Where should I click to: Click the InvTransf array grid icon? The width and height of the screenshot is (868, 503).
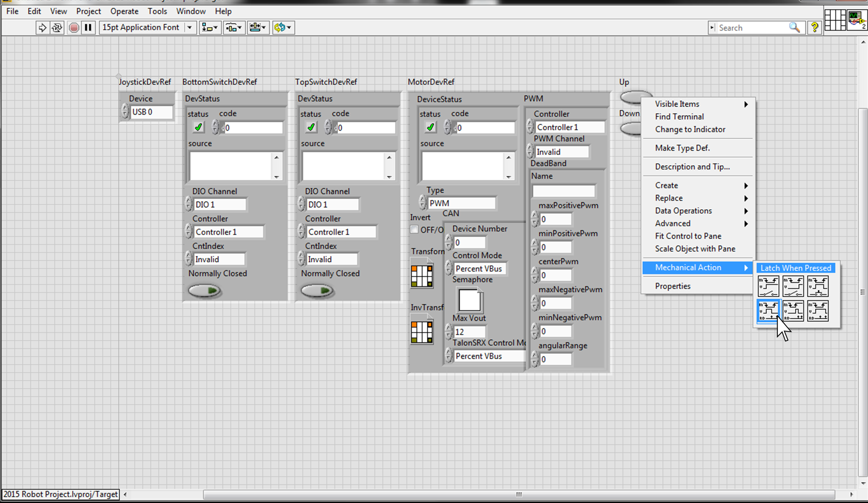421,332
